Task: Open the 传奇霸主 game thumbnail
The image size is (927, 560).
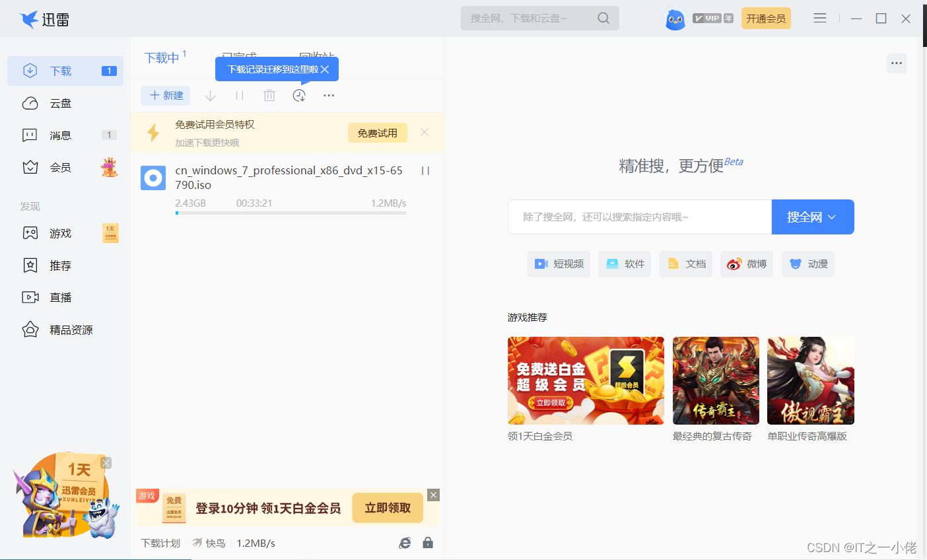Action: click(x=716, y=380)
